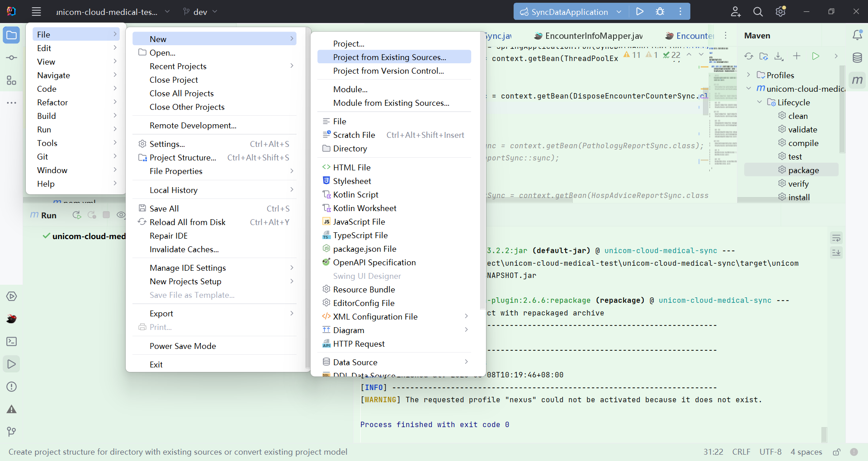The image size is (868, 461).
Task: Open IDE settings gear icon in title bar
Action: (781, 12)
